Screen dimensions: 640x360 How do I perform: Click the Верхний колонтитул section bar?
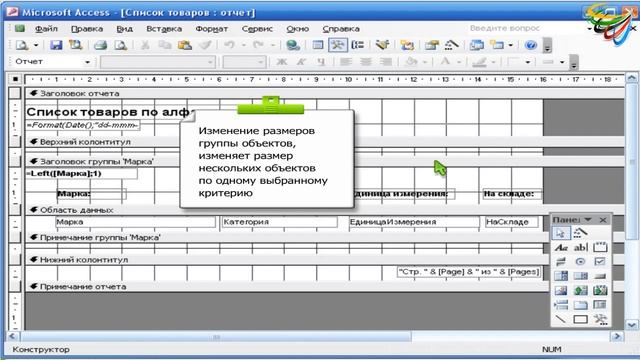pos(324,142)
